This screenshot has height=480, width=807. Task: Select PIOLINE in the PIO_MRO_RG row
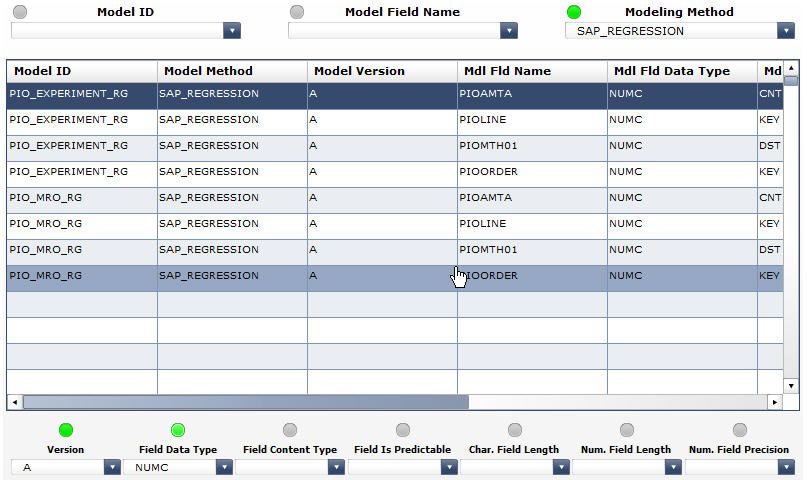532,224
